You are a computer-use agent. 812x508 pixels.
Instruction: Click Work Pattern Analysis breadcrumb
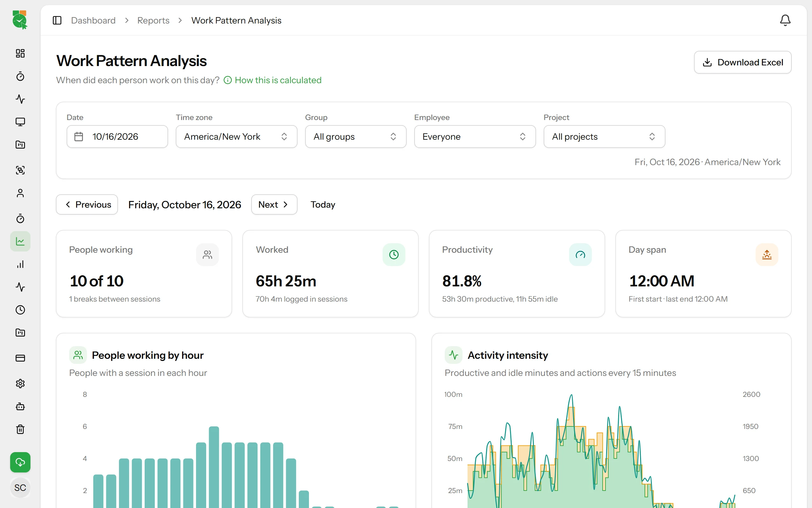pos(236,21)
